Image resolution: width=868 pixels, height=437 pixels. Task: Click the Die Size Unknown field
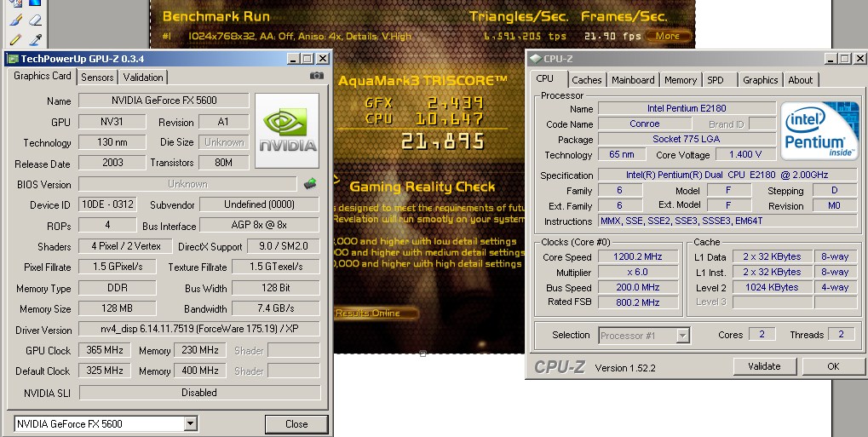pyautogui.click(x=224, y=141)
